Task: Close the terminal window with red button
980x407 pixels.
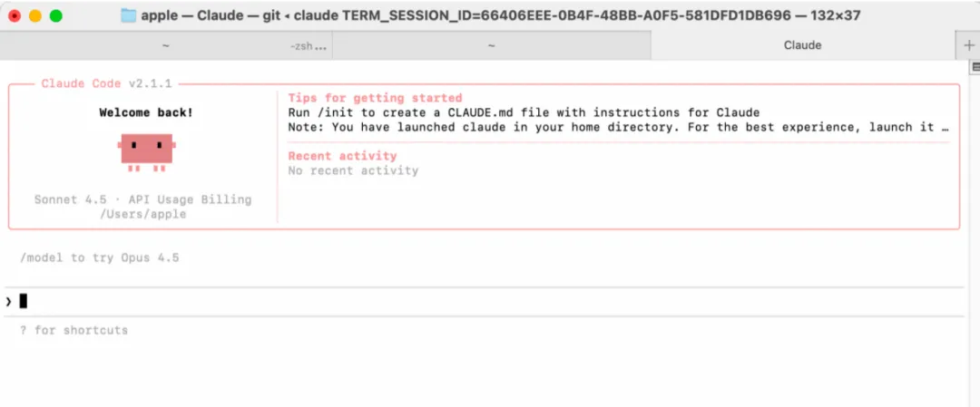Action: tap(15, 15)
